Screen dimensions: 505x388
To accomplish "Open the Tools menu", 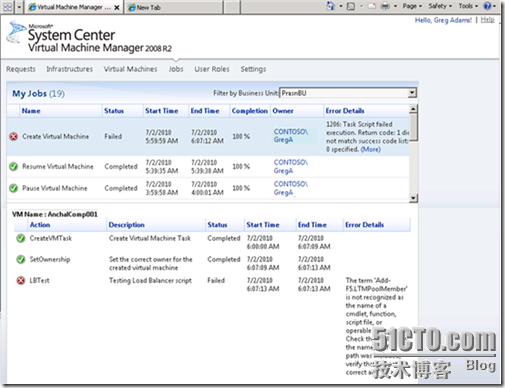I will point(468,6).
